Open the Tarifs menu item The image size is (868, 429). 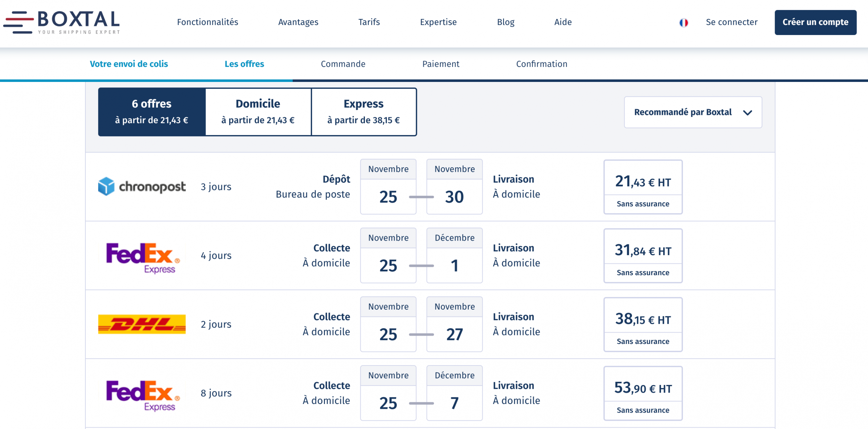pos(369,22)
